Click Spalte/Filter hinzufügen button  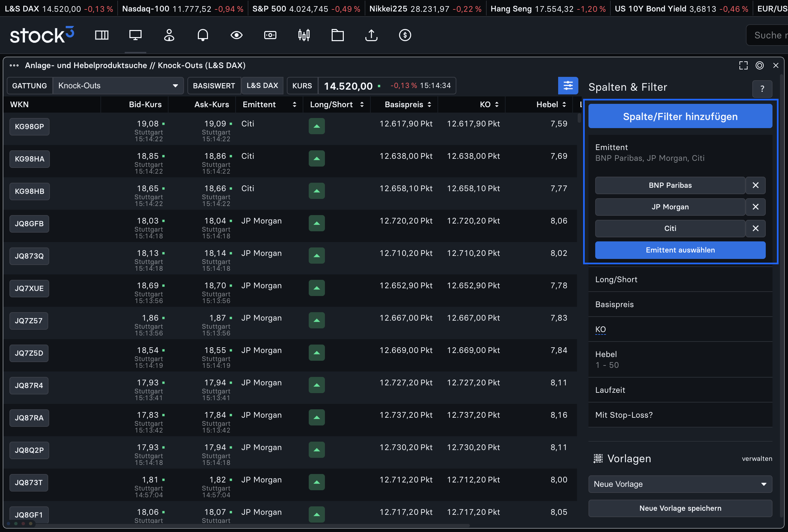coord(680,116)
